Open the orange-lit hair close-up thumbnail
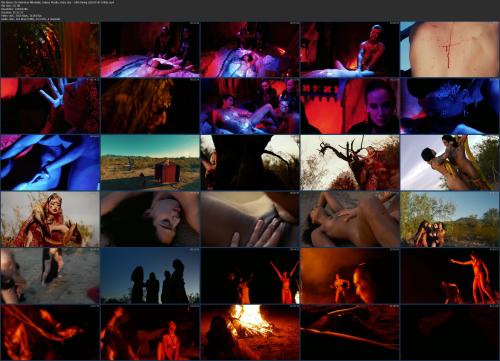This screenshot has width=500, height=361. pyautogui.click(x=150, y=106)
